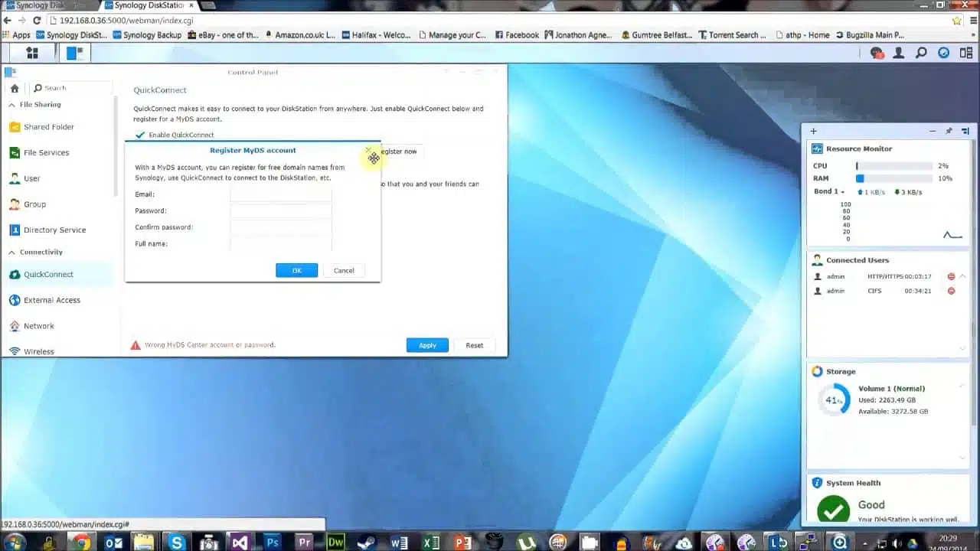Disconnect the admin CIFS session
The image size is (980, 551).
(951, 291)
